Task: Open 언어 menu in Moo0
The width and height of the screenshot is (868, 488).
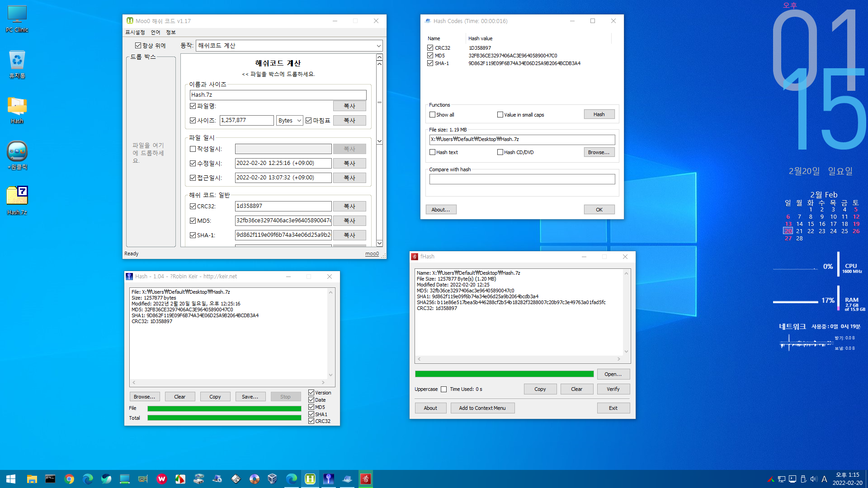Action: (x=156, y=33)
